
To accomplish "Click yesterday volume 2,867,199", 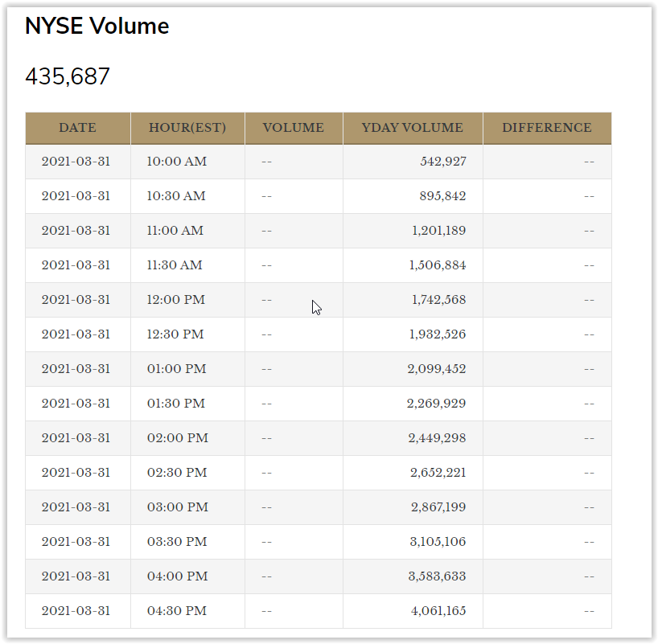I will click(x=438, y=507).
